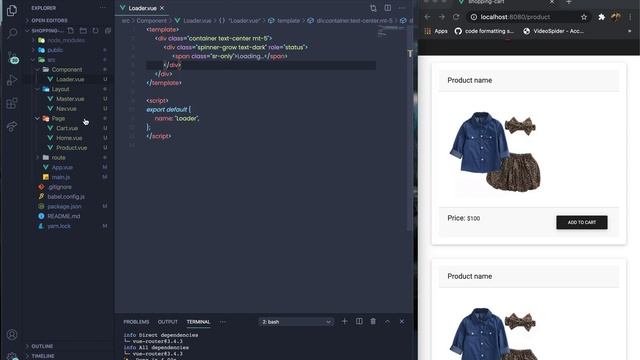Switch to the Problems panel tab
This screenshot has height=360, width=640.
136,322
